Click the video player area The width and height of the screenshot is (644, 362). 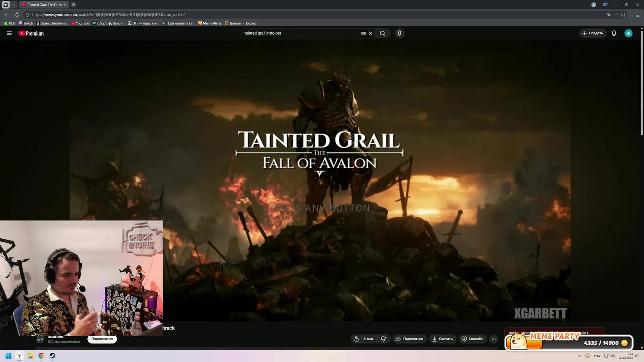click(x=320, y=181)
